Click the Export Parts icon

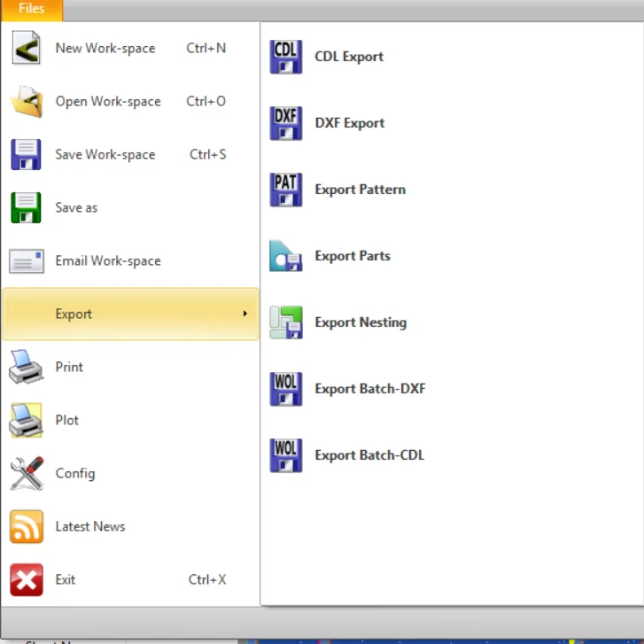286,256
